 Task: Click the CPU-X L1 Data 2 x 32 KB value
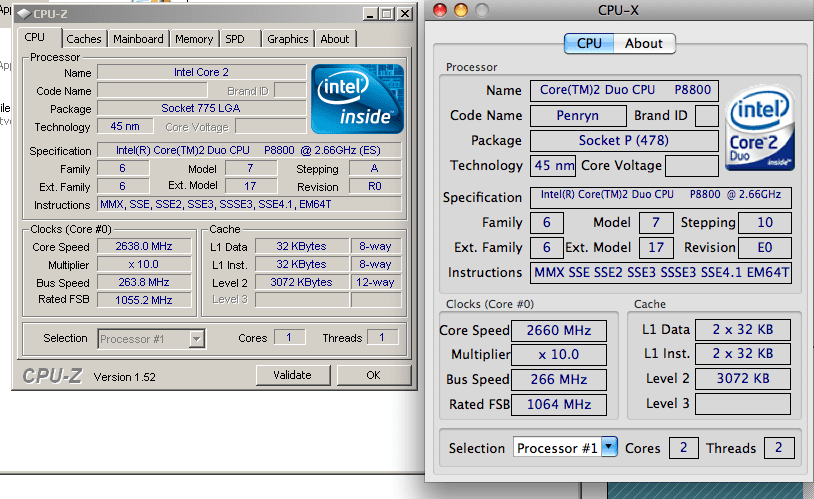point(743,330)
